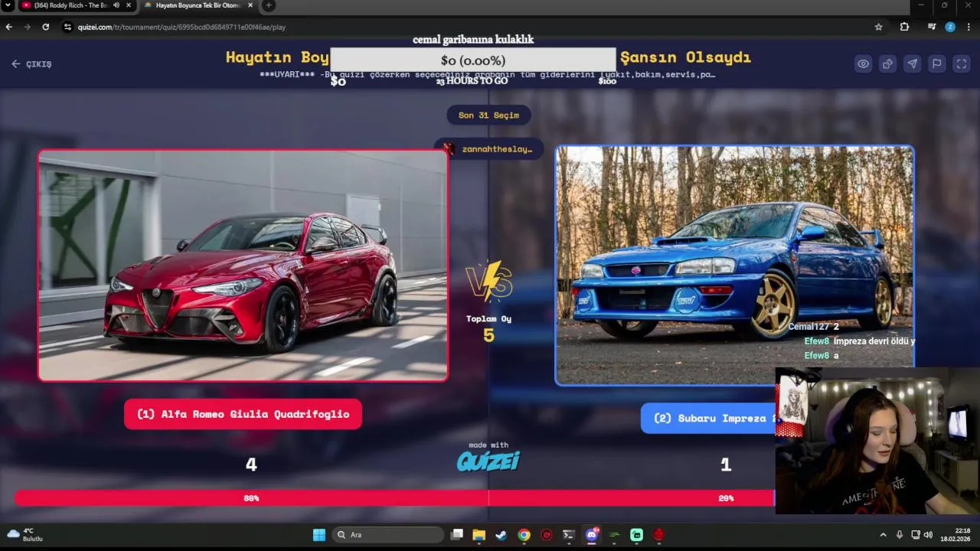
Task: Switch to Hayatın Boyunca Tek Bir Otomobil tab
Action: [198, 5]
